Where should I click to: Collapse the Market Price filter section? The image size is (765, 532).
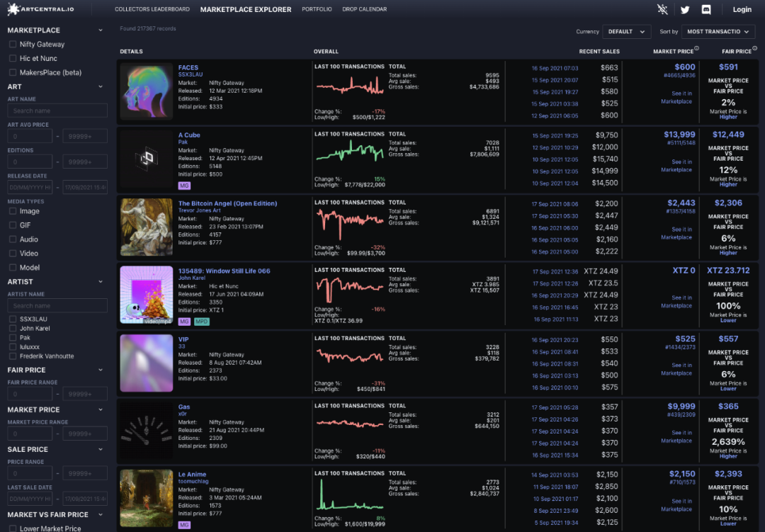[x=101, y=409]
